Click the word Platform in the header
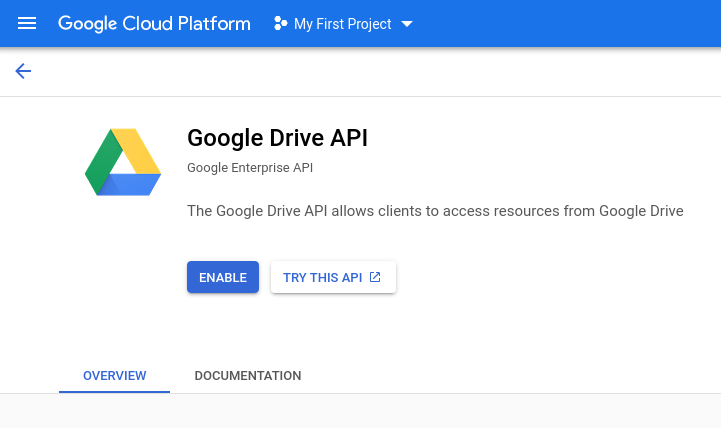Viewport: 721px width, 428px height. point(216,24)
